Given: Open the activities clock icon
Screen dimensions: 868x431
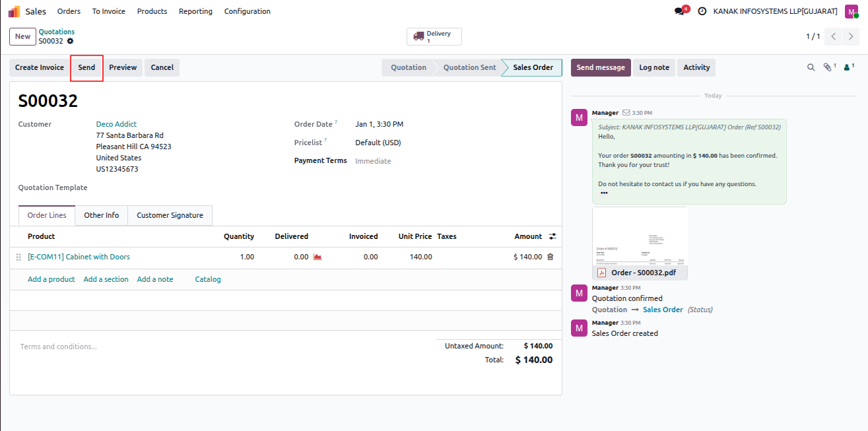Looking at the screenshot, I should [702, 11].
